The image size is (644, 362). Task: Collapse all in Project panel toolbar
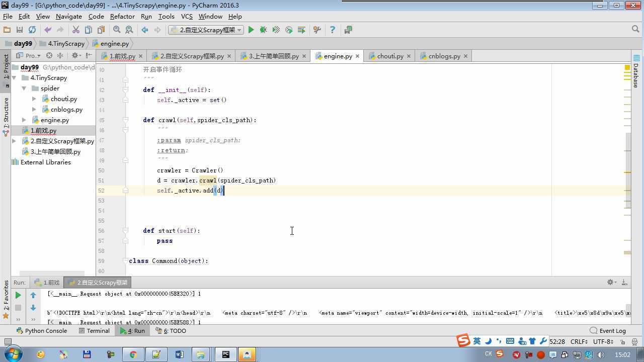(60, 56)
